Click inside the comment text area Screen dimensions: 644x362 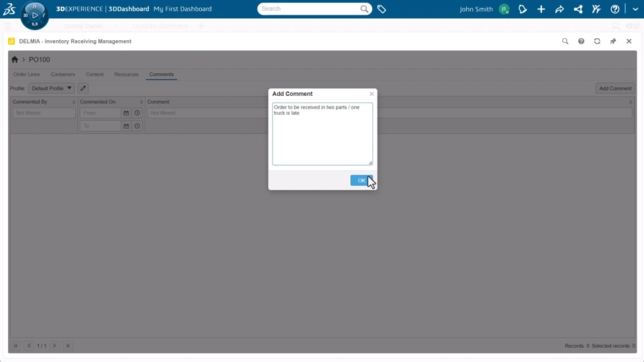pyautogui.click(x=323, y=134)
